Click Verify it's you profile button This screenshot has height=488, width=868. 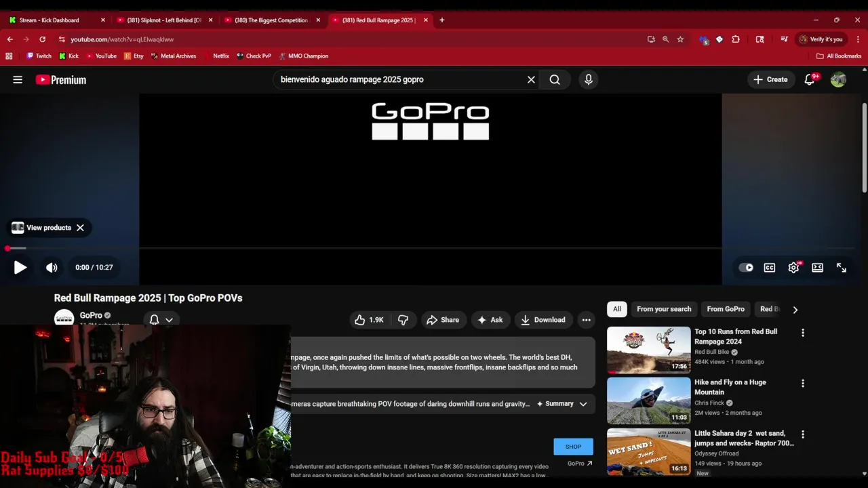821,39
